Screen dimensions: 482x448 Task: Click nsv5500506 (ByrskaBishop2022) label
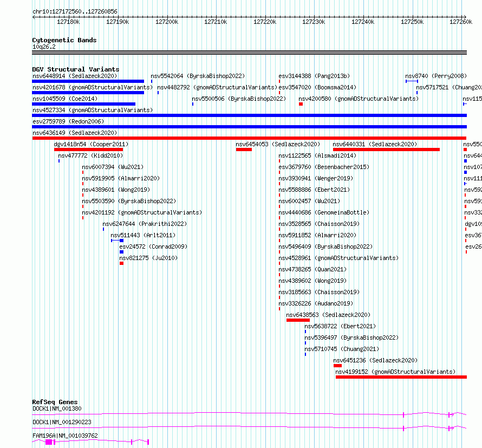[239, 99]
